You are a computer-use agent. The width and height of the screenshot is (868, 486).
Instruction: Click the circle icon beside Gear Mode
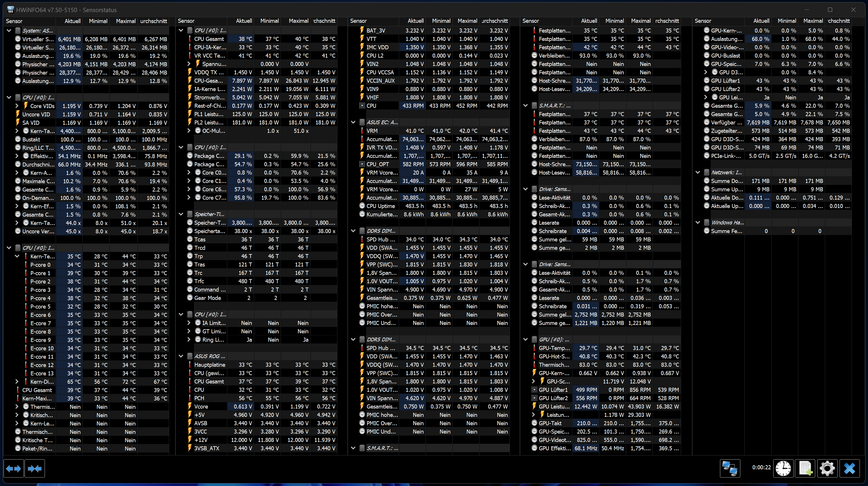pyautogui.click(x=190, y=298)
